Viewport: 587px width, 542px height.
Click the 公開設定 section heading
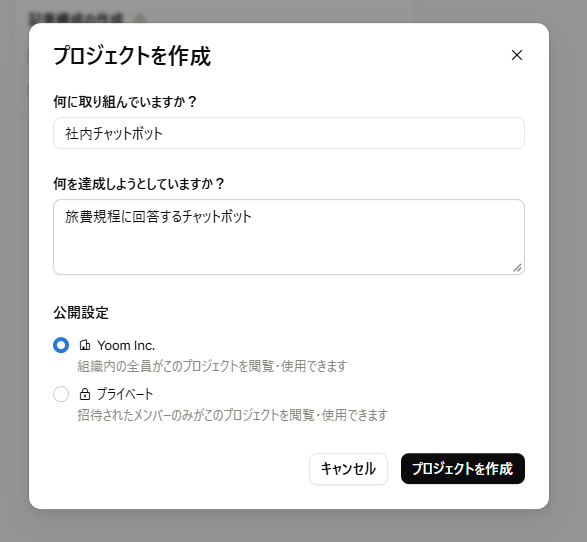click(81, 313)
